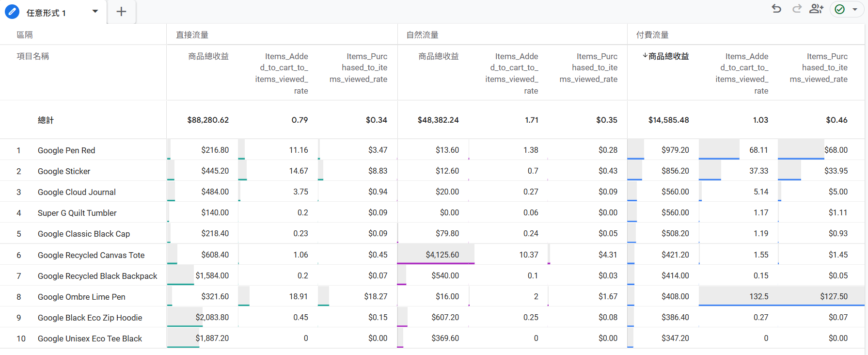Sort by Items_Added_to_cart rate under 直接流量
Viewport: 868px width, 355px height.
click(282, 73)
